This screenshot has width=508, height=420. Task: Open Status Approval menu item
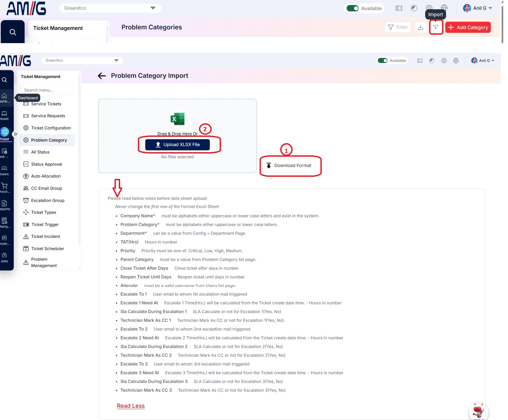(47, 164)
